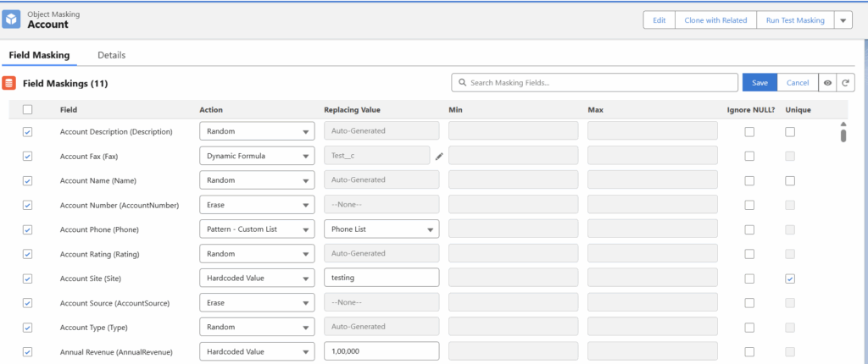Open the Action dropdown for Annual Revenue
868x364 pixels.
tap(257, 351)
